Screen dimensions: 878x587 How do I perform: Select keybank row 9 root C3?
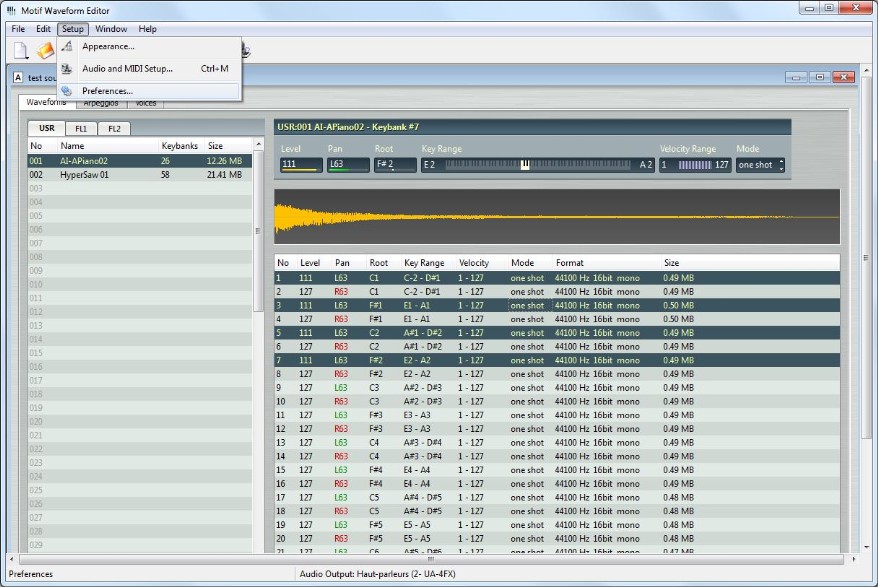coord(557,388)
